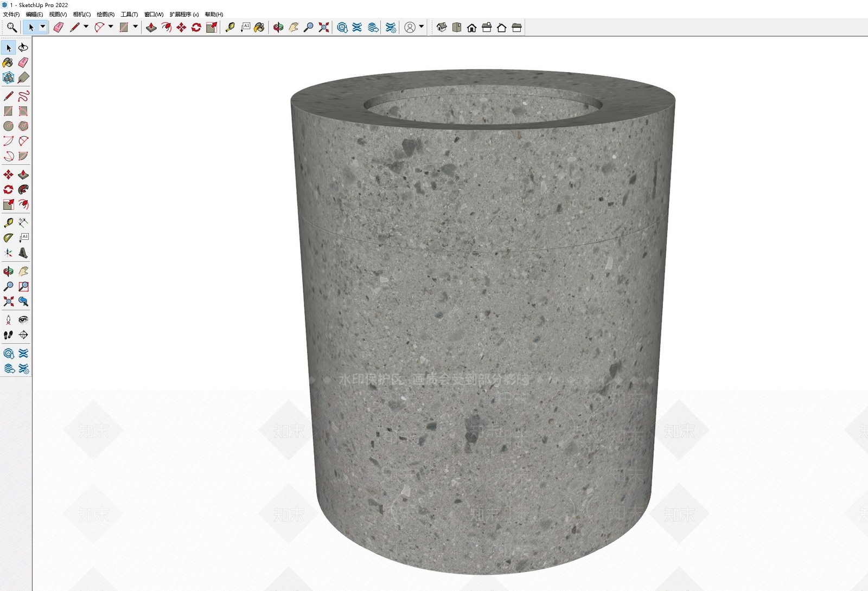This screenshot has width=868, height=591.
Task: Switch to Back view icon
Action: coord(502,27)
